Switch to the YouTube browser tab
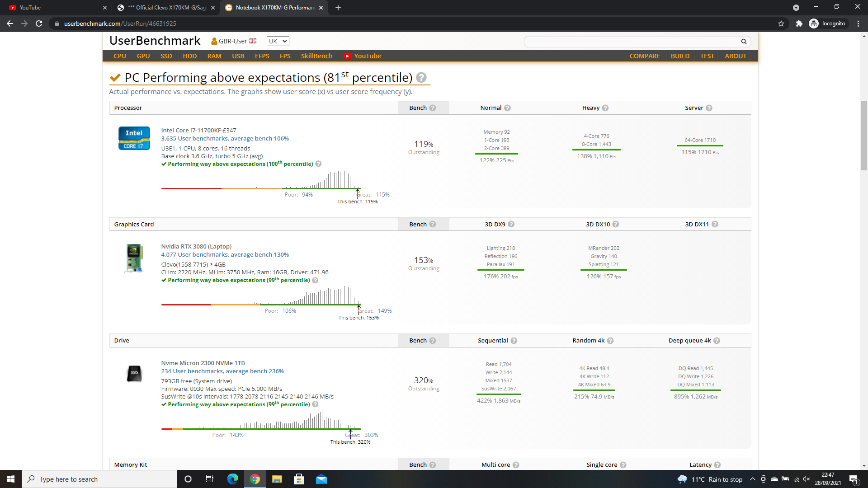 point(54,8)
